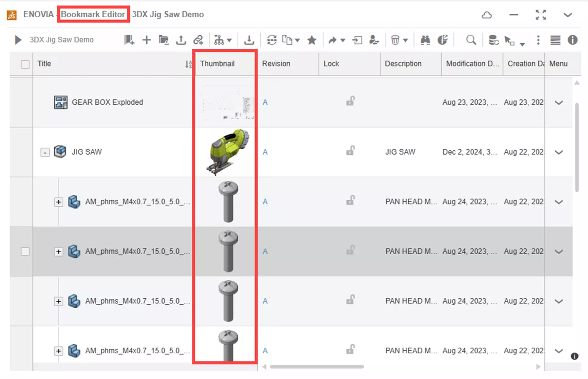Click the refresh sync icon
Screen dimensions: 588x379
tap(272, 40)
